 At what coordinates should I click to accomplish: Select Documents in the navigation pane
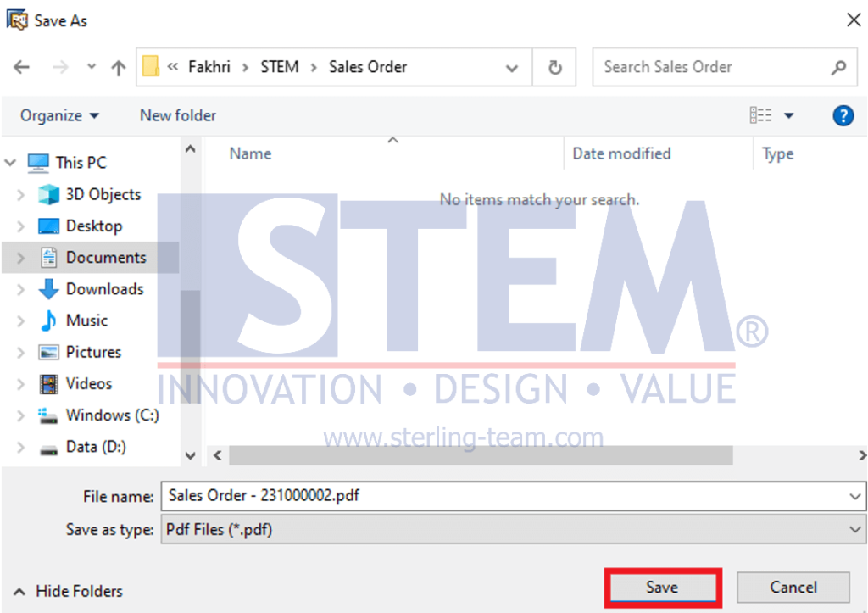point(106,257)
